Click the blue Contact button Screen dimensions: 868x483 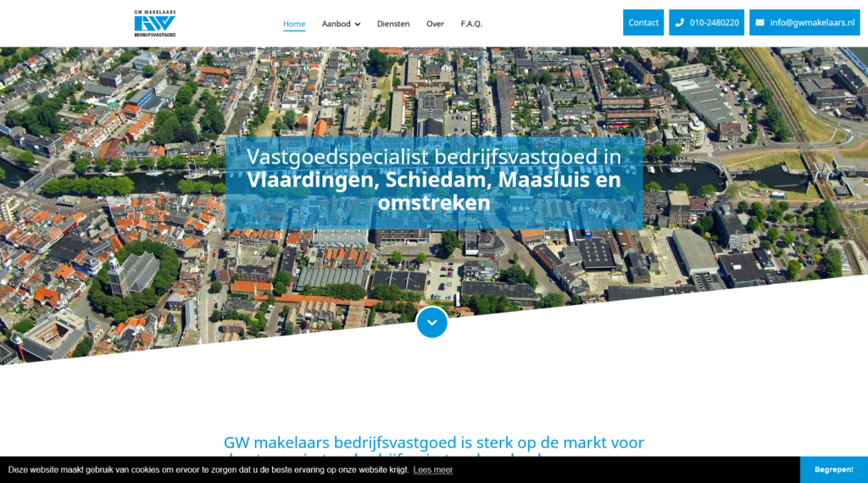643,23
